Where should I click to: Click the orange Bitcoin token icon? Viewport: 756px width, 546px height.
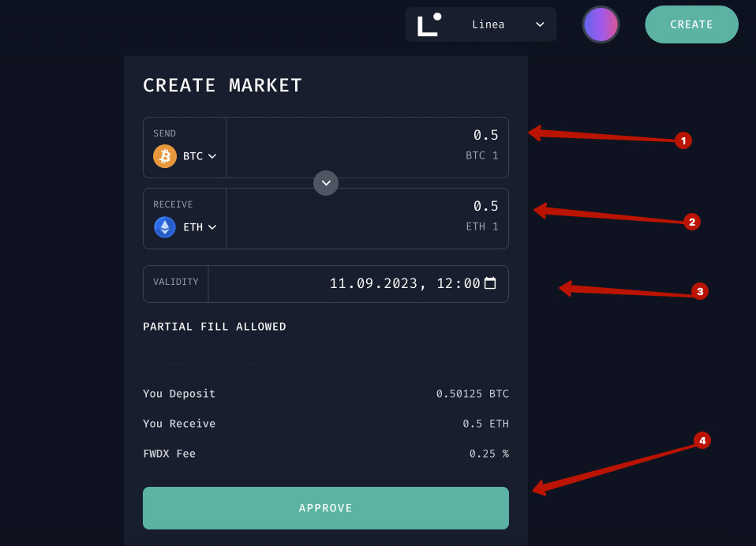click(165, 156)
